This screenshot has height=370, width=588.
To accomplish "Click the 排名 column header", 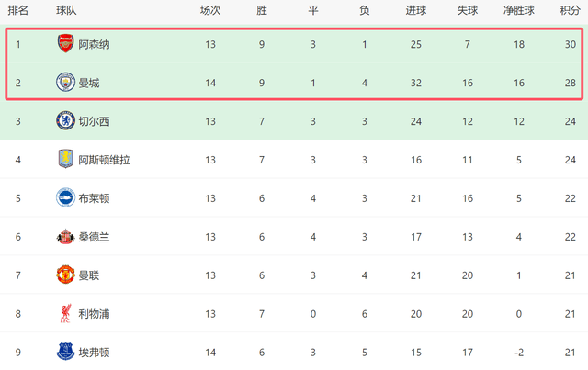I will point(17,11).
